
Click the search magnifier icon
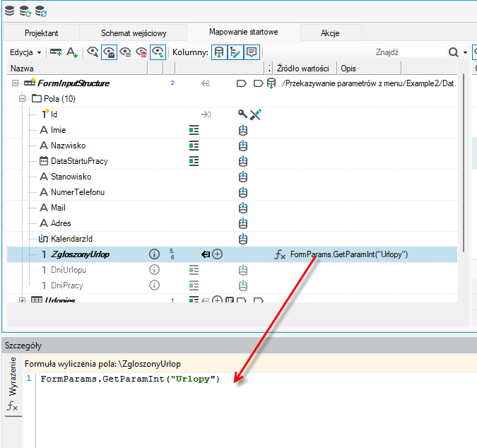[x=453, y=52]
